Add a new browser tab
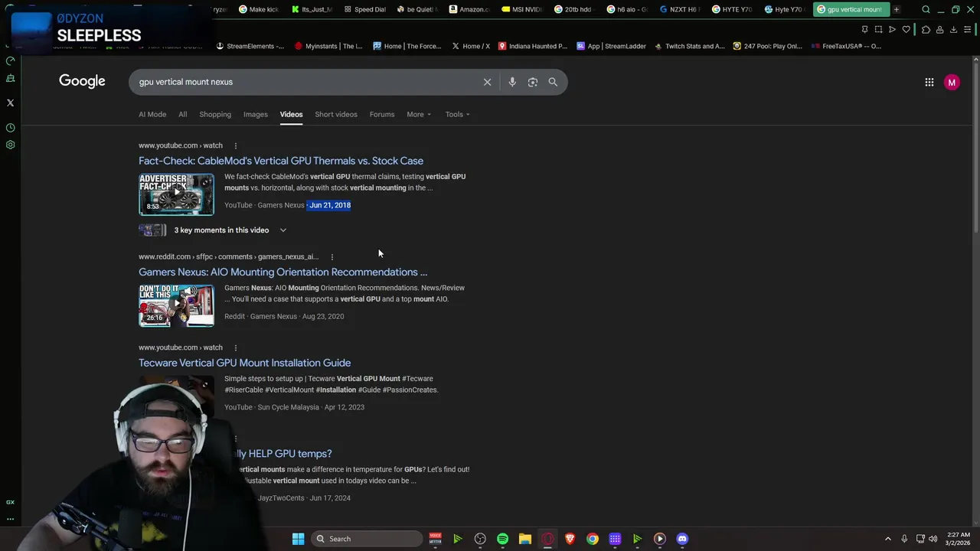The width and height of the screenshot is (980, 551). [896, 9]
